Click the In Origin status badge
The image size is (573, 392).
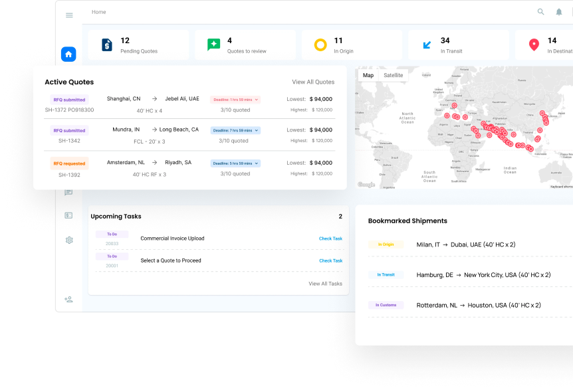click(386, 245)
